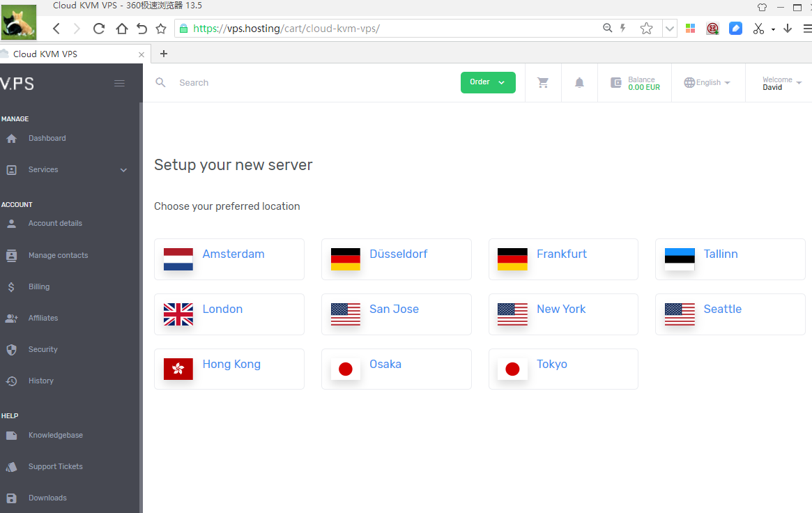Screen dimensions: 812x513
Task: Close the Cloud KVM VPS tab
Action: click(x=141, y=54)
